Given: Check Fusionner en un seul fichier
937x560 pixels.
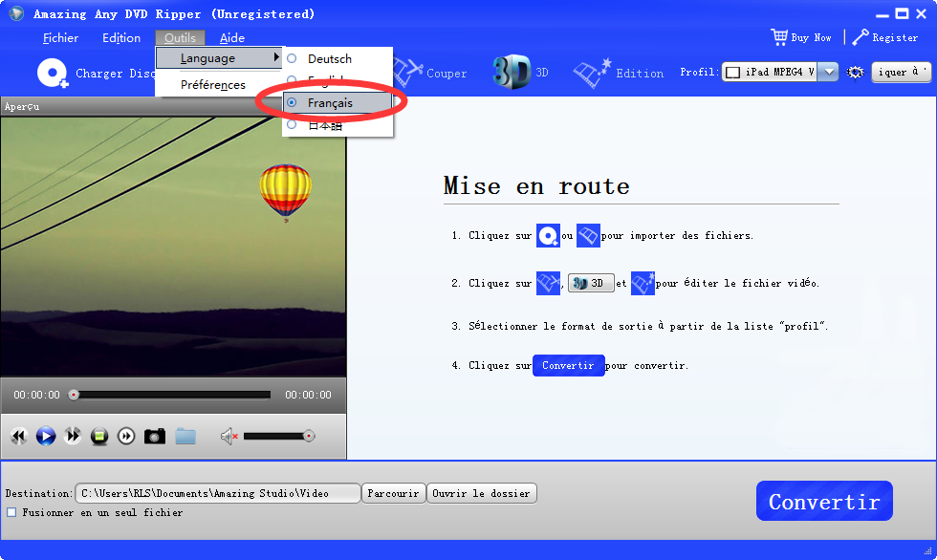Looking at the screenshot, I should pos(11,512).
